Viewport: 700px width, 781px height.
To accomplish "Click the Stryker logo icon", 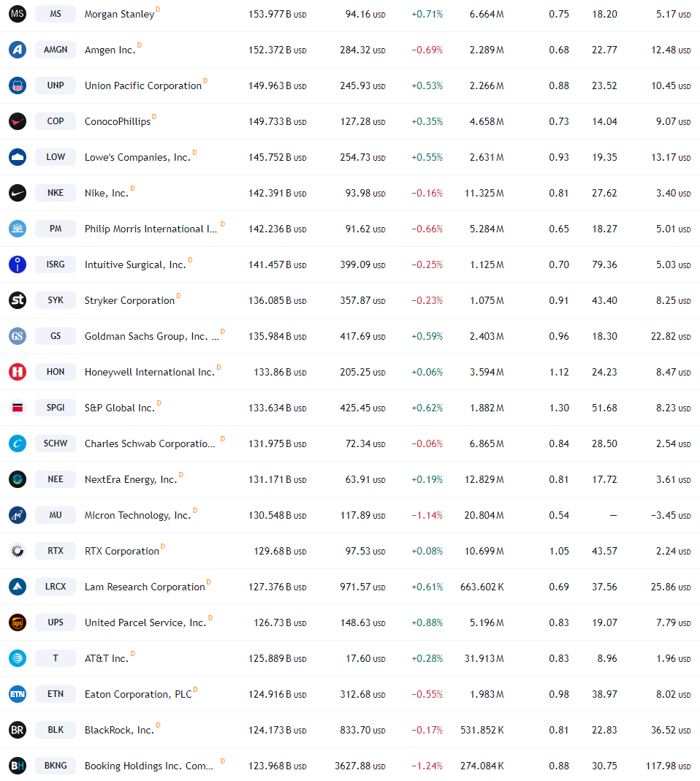I will coord(18,300).
